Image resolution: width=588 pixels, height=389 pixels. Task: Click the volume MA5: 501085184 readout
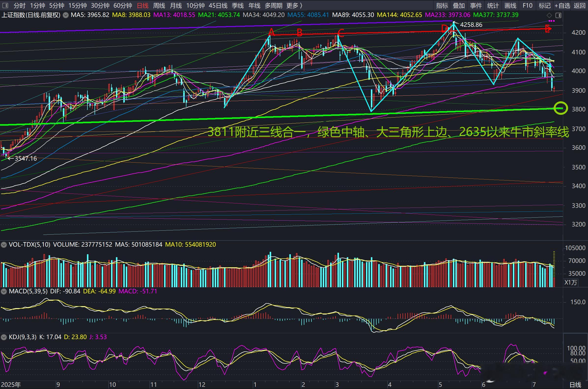139,245
